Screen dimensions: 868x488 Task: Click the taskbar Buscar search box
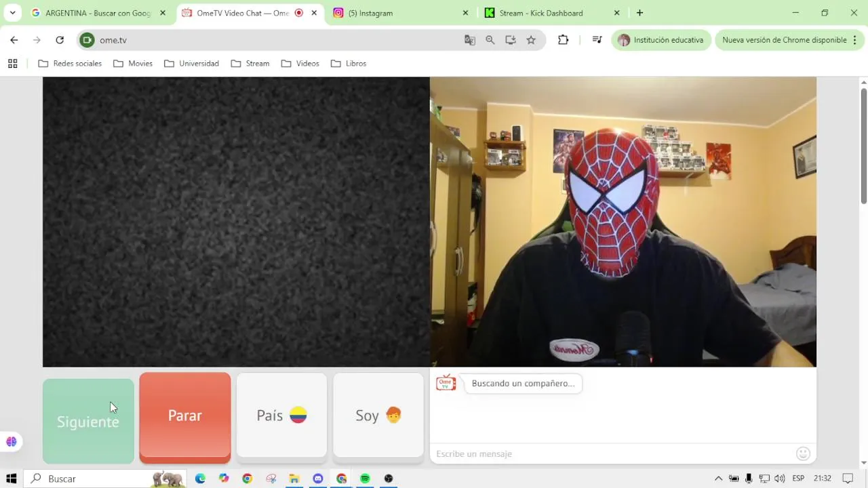[105, 479]
